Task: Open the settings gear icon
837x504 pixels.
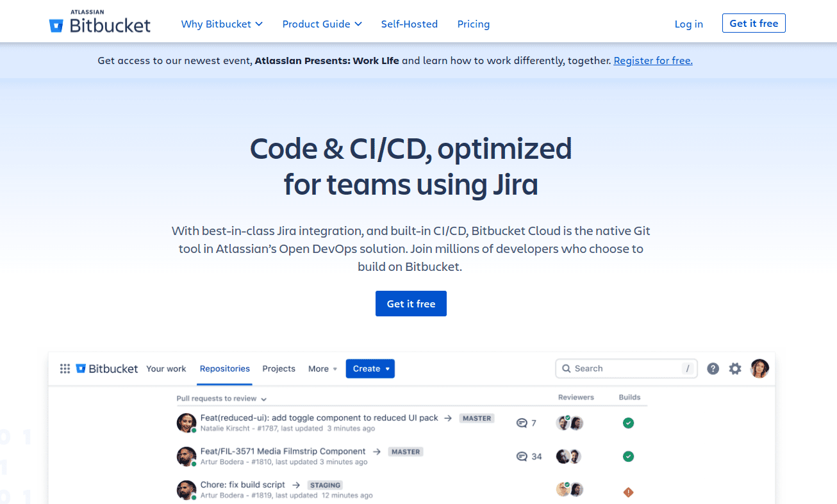Action: tap(735, 369)
